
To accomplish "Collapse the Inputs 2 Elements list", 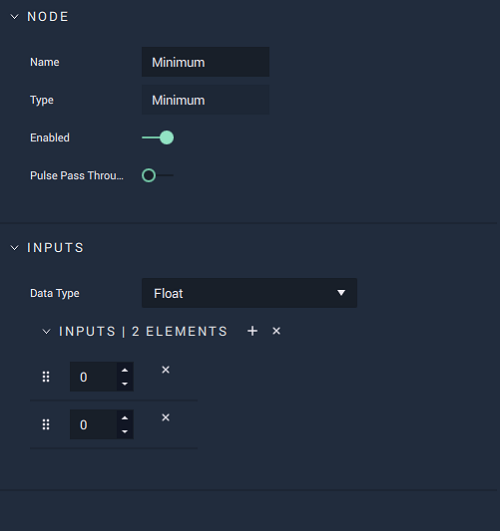I will 46,332.
